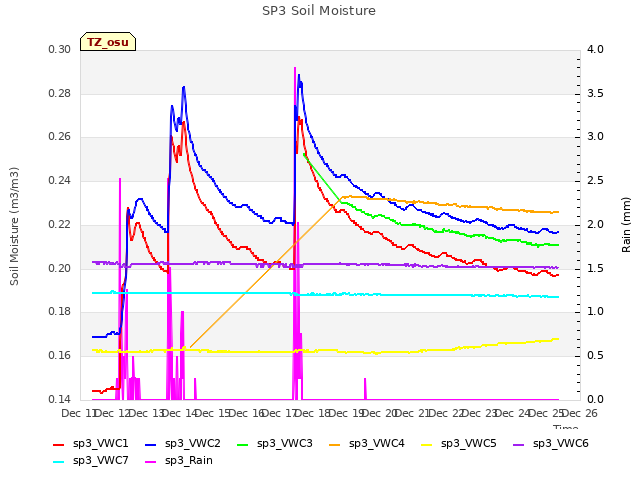Click the sp3_VWC1 legend label
Screen dimensions: 640x480
point(100,444)
